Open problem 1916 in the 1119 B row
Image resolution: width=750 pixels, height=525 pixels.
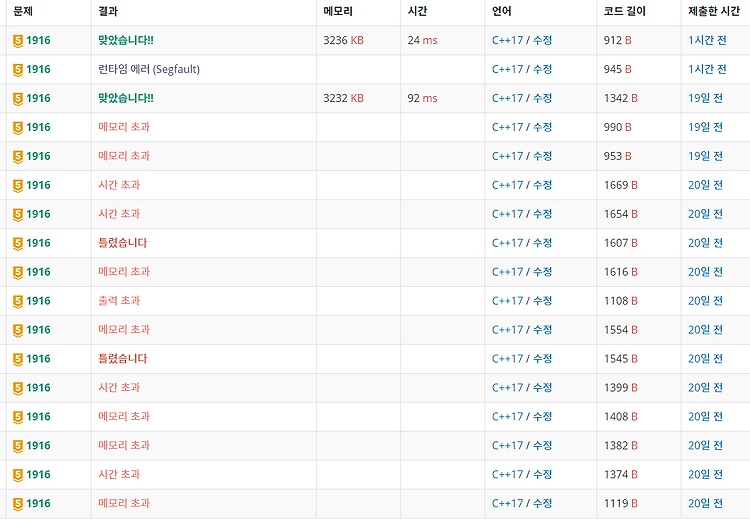(38, 503)
